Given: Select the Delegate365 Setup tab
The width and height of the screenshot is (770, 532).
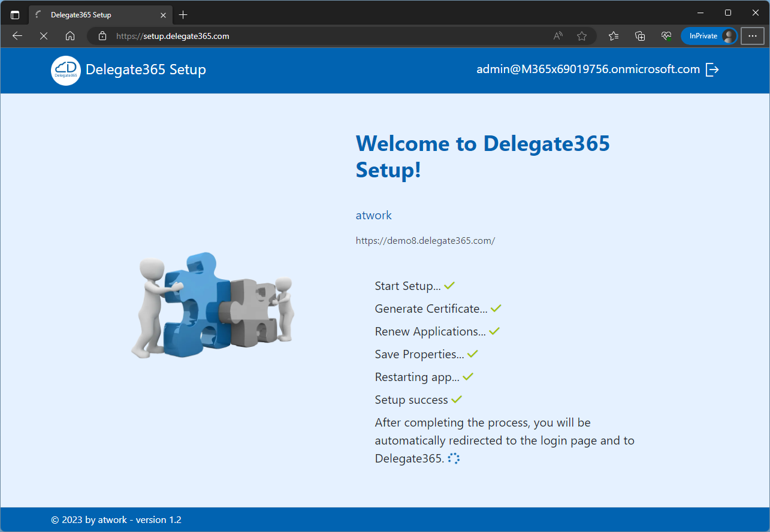Looking at the screenshot, I should pyautogui.click(x=90, y=14).
